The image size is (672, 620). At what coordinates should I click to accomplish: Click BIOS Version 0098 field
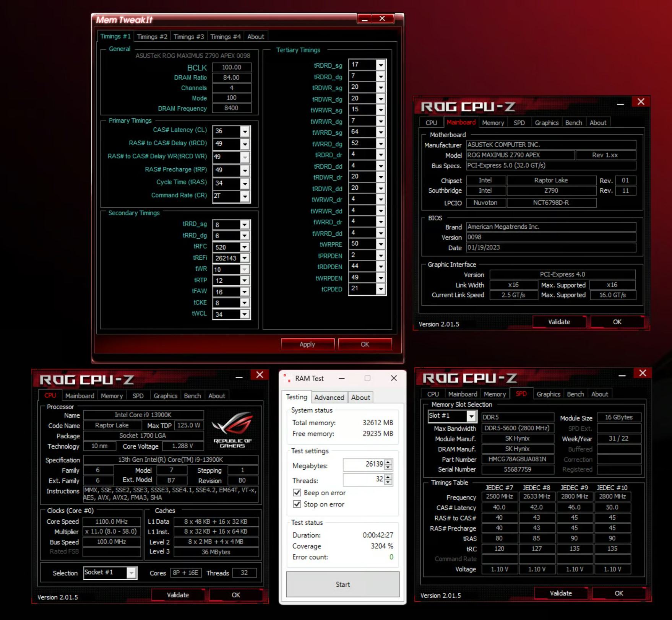[x=551, y=237]
